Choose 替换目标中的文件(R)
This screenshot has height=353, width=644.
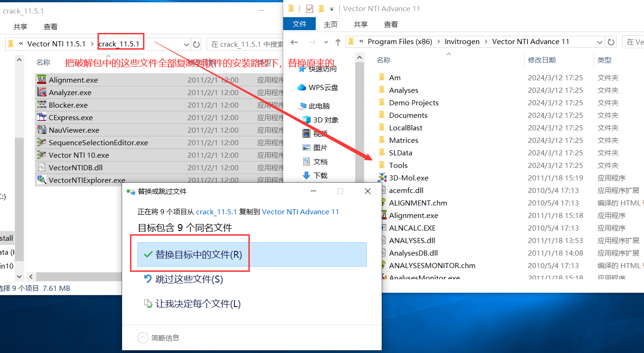[252, 254]
